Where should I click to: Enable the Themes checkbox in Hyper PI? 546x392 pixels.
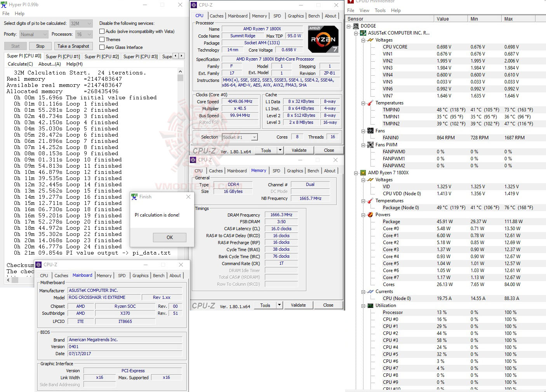coord(102,39)
